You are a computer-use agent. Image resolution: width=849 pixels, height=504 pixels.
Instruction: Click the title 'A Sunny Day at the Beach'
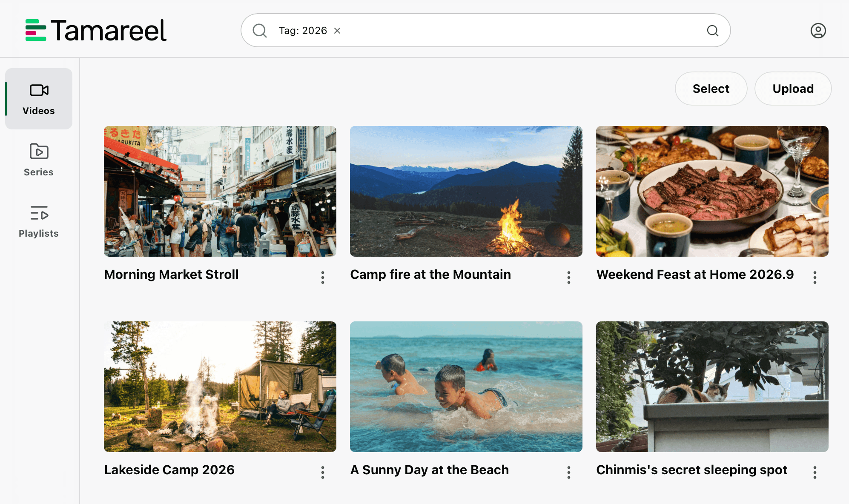coord(430,470)
